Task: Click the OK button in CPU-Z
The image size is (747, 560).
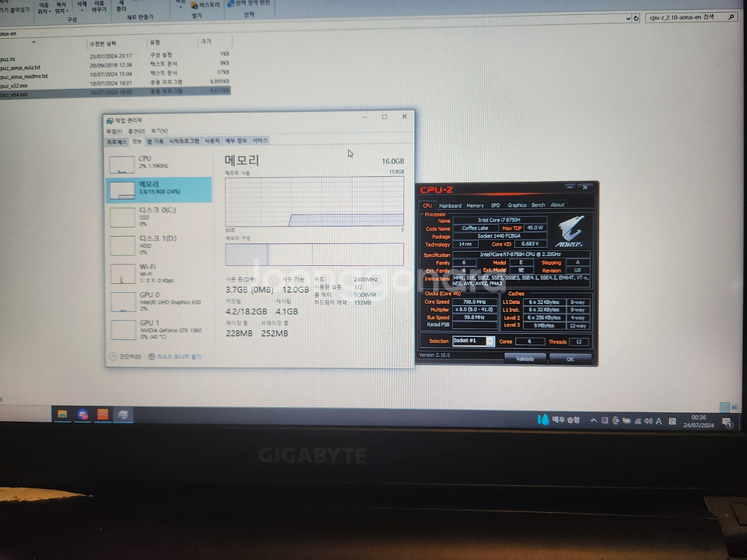Action: (x=570, y=359)
